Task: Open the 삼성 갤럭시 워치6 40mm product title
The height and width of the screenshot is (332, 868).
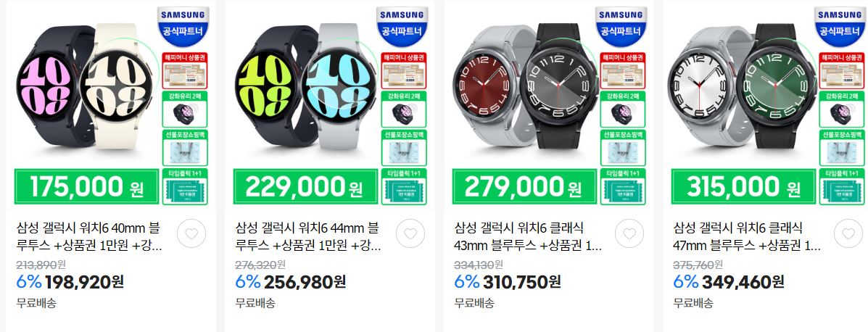Action: (x=90, y=236)
